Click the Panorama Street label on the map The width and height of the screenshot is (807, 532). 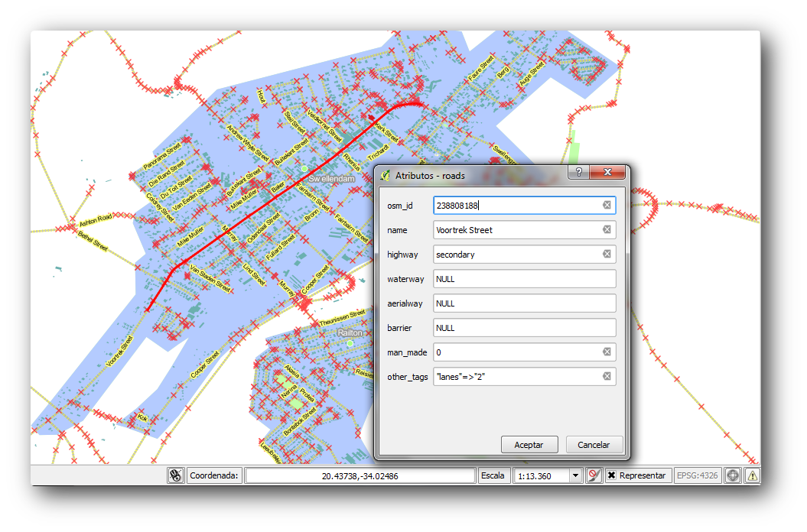(x=161, y=157)
